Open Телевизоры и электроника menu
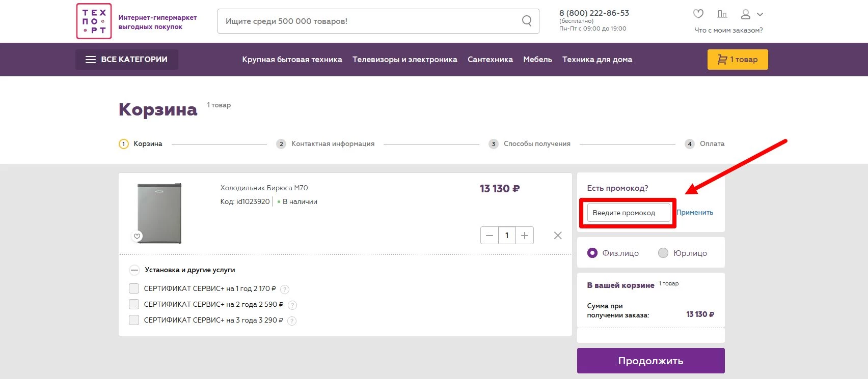 (405, 60)
